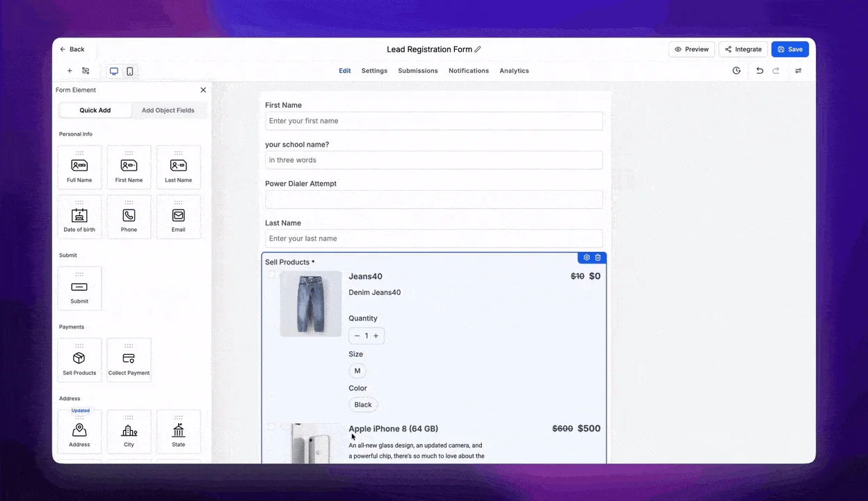Switch to Add Object Fields tab
This screenshot has height=501, width=868.
[x=168, y=110]
